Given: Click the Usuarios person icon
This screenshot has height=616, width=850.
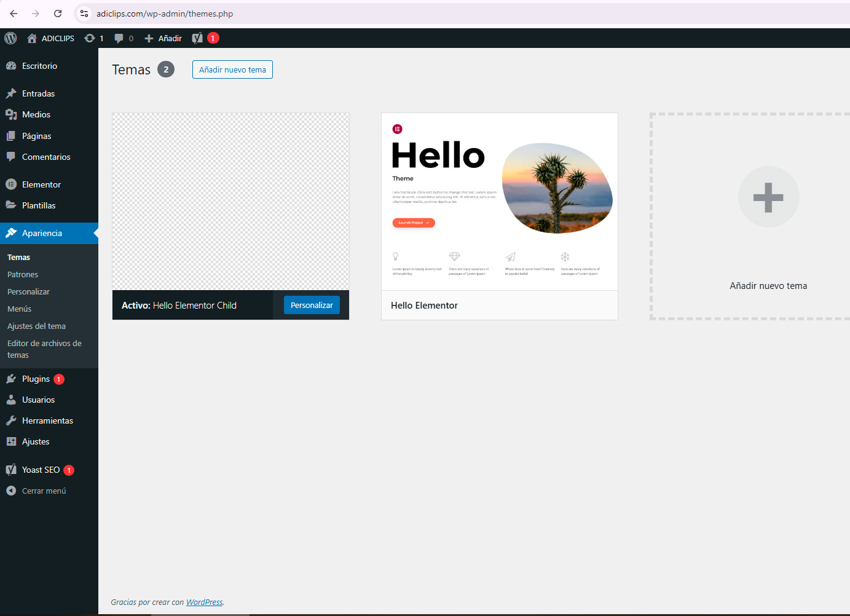Looking at the screenshot, I should [x=11, y=400].
